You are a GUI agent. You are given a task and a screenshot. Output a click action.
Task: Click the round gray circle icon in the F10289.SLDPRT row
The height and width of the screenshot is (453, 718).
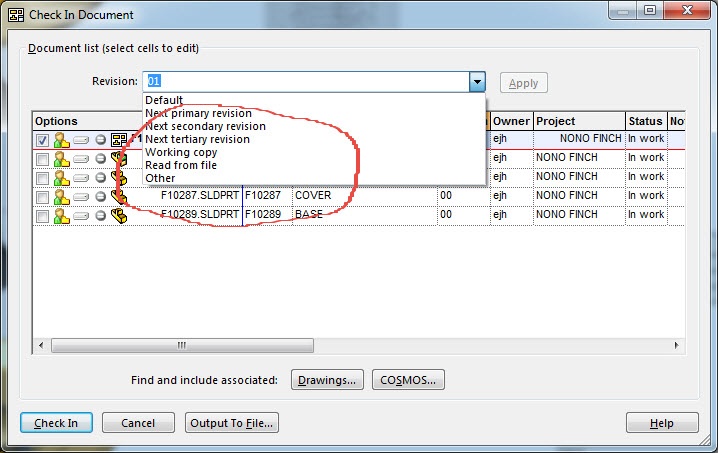click(101, 216)
